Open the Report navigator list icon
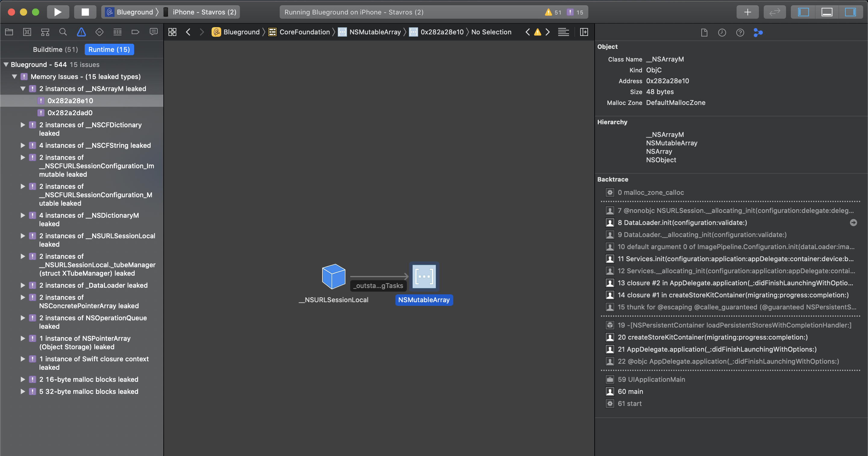The width and height of the screenshot is (868, 456). tap(117, 32)
